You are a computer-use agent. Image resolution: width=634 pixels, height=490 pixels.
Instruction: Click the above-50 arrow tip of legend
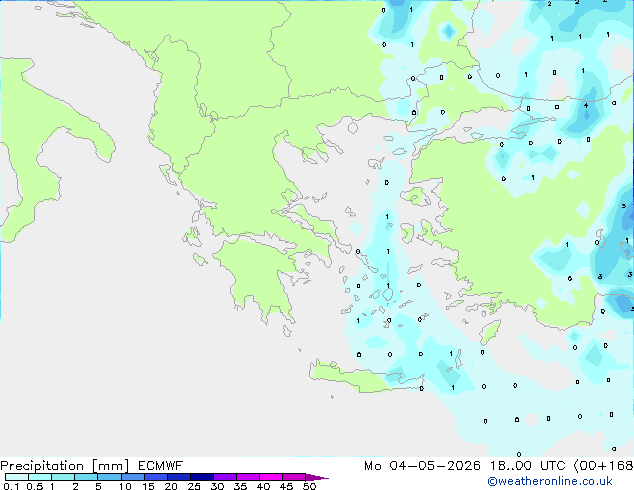click(x=317, y=477)
